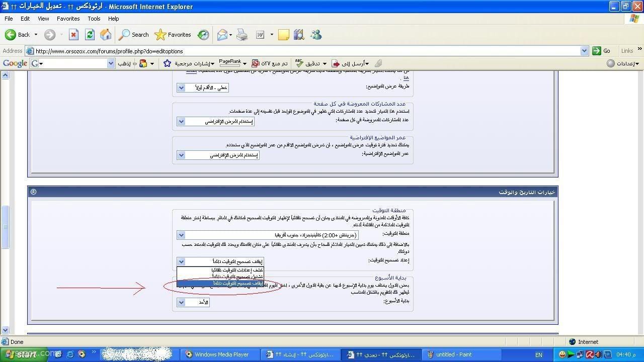
Task: Click the Print toolbar icon
Action: pyautogui.click(x=242, y=35)
